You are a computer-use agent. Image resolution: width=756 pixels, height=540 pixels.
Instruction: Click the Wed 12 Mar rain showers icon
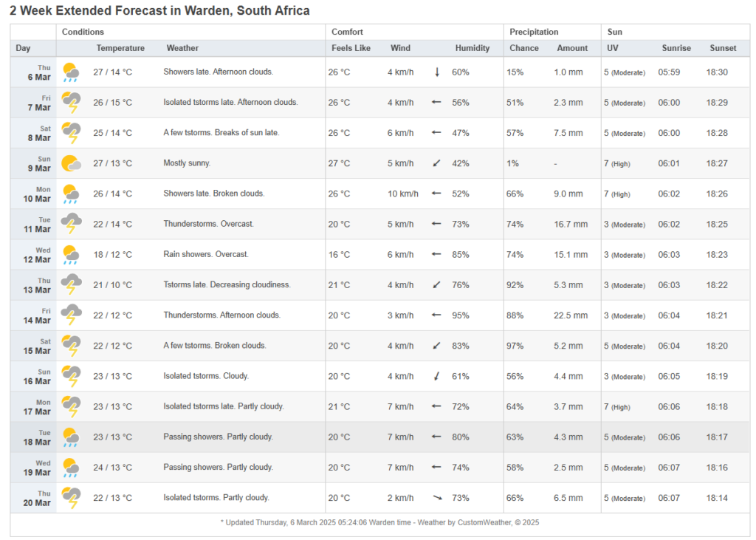click(x=71, y=255)
